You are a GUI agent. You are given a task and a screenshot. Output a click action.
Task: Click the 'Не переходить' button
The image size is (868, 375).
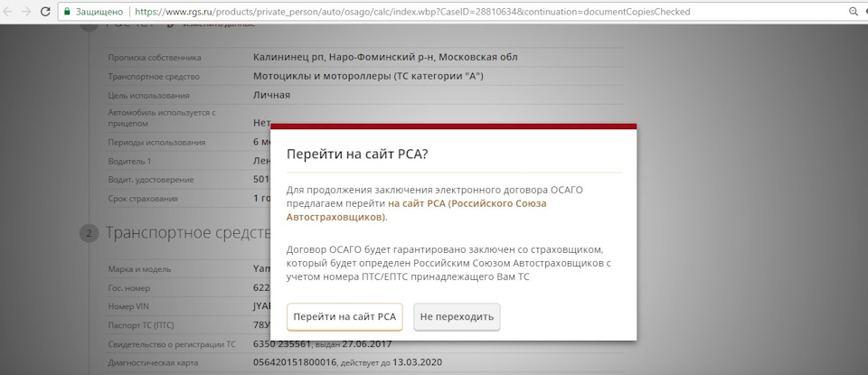point(457,317)
